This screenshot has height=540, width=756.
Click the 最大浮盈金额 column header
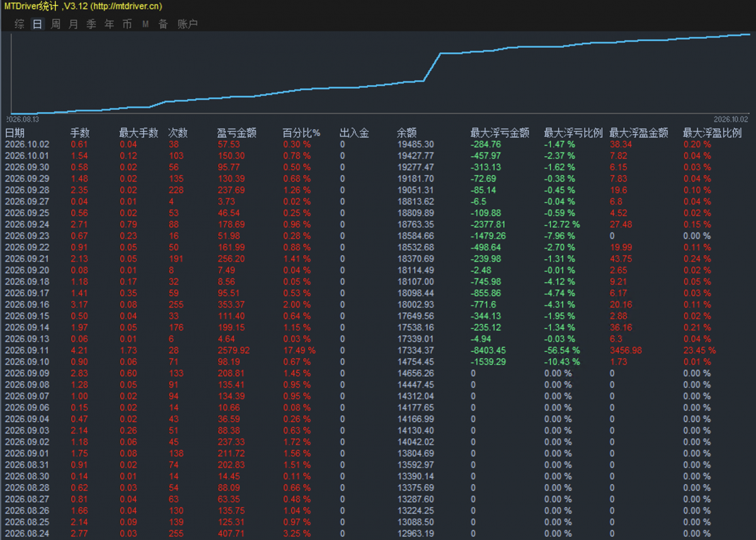[639, 133]
